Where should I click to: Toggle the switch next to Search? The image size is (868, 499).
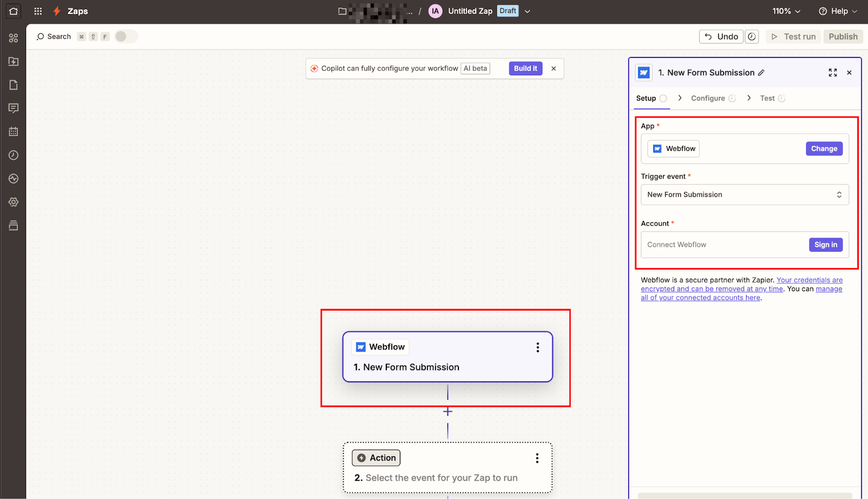click(x=126, y=36)
